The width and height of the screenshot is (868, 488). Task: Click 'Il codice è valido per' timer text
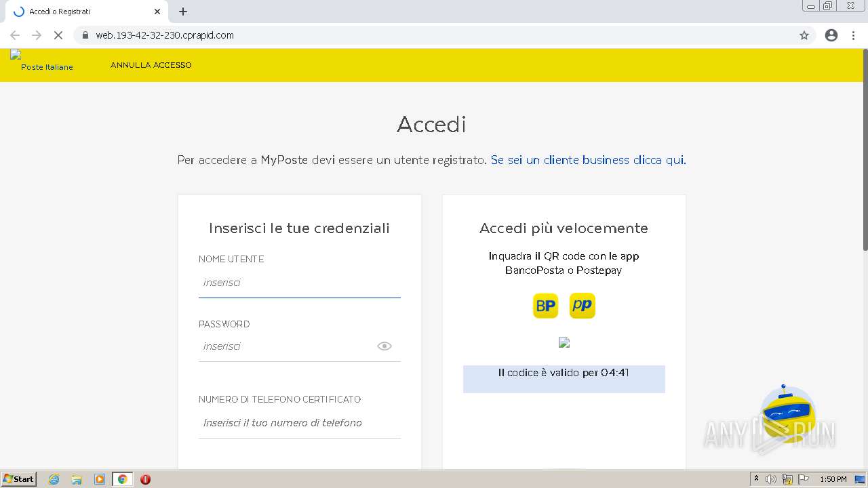pos(564,373)
